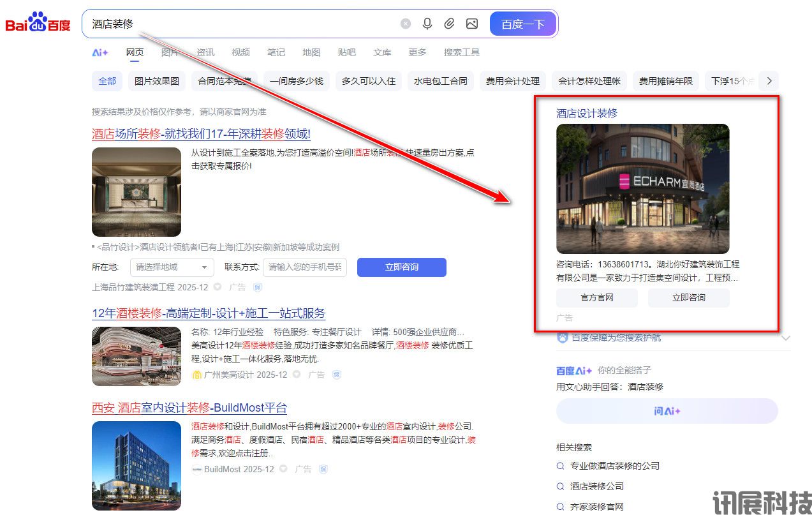812x515 pixels.
Task: Click the Baidu logo
Action: pos(38,24)
